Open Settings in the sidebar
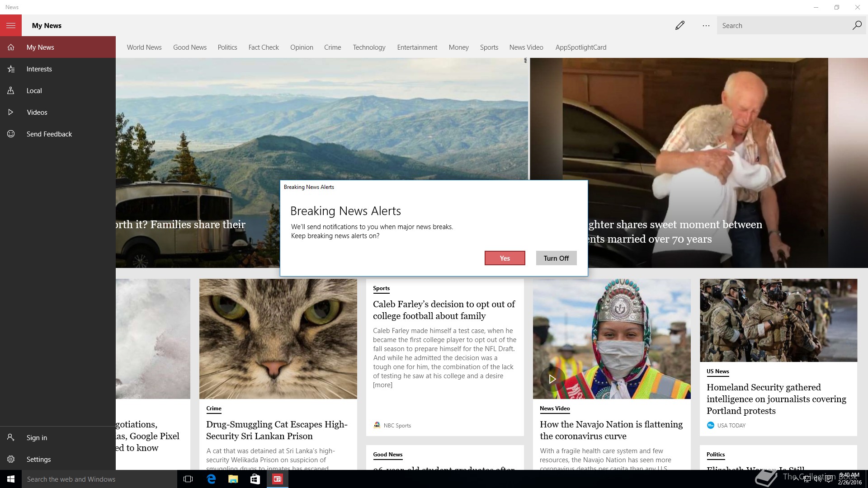 (58, 459)
